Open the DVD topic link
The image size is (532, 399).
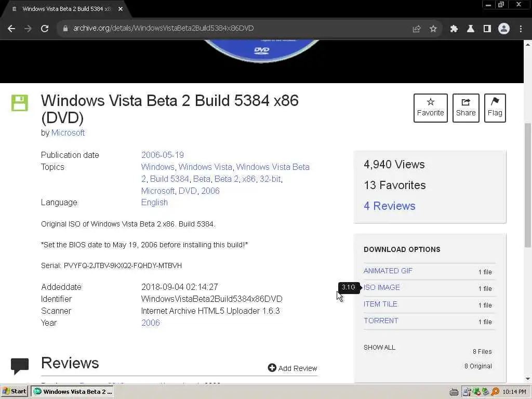(x=188, y=191)
